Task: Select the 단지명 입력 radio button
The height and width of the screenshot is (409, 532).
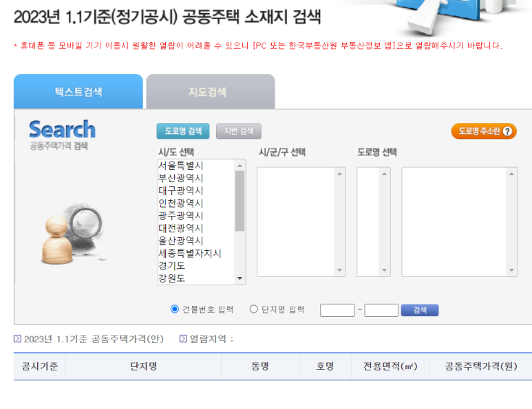Action: (x=254, y=309)
